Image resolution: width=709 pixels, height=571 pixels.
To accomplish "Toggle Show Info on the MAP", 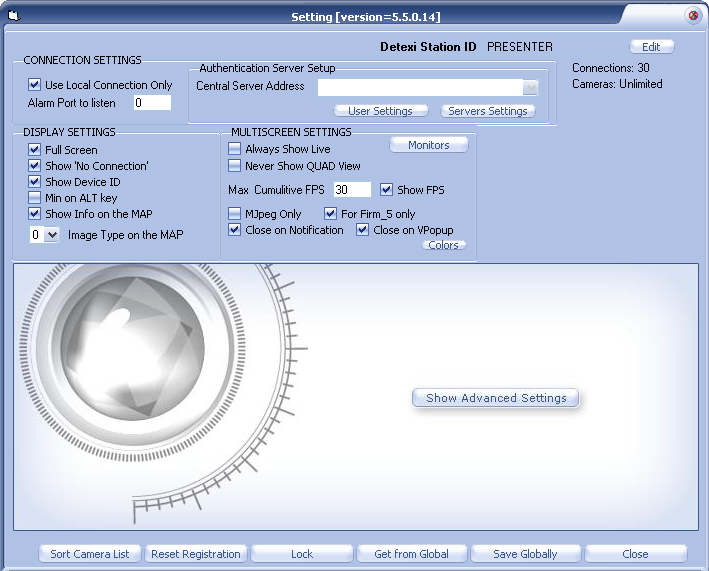I will (34, 213).
